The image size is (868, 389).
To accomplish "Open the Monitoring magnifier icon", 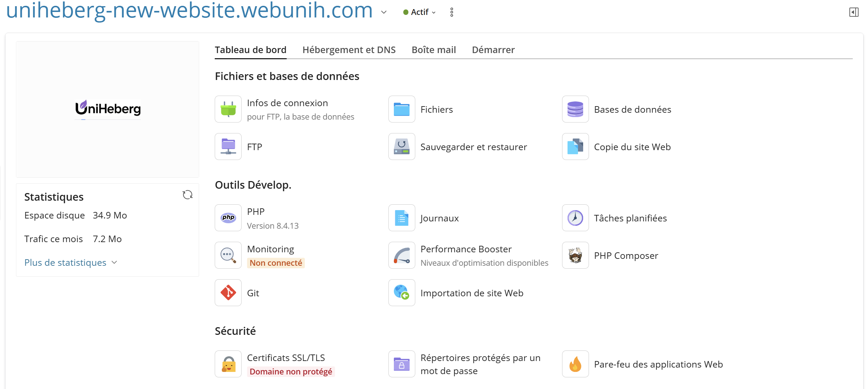I will pyautogui.click(x=228, y=255).
